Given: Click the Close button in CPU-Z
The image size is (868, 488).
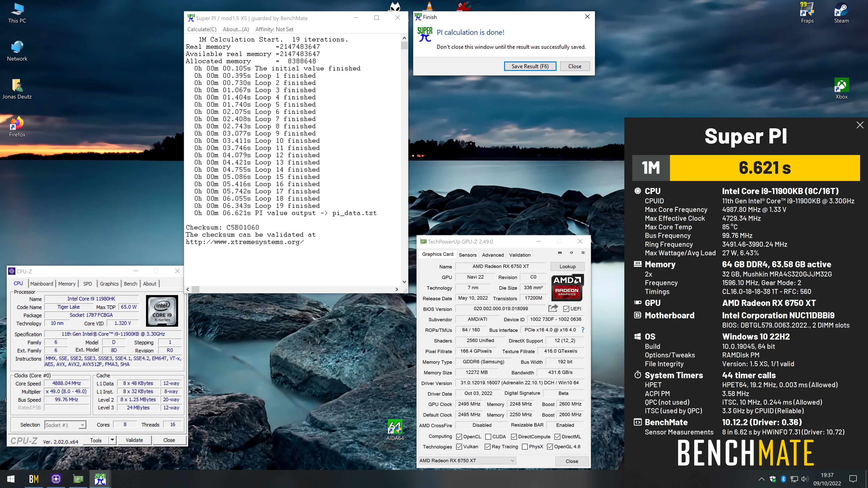Looking at the screenshot, I should [169, 440].
